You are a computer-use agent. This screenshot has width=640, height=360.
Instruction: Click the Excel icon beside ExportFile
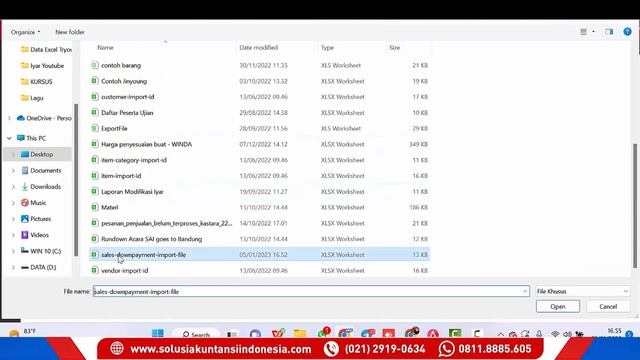point(95,128)
